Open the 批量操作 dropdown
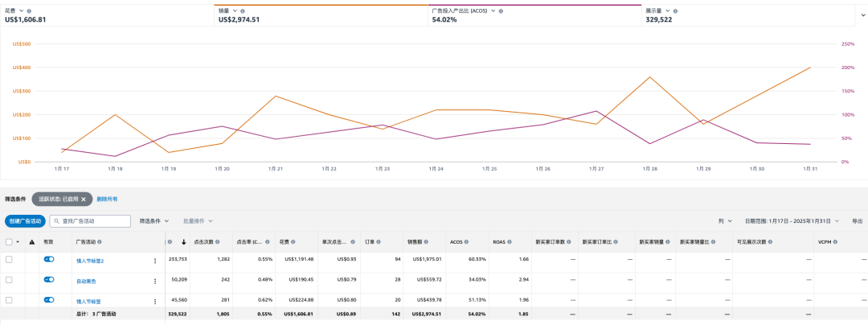868x325 pixels. (x=197, y=220)
